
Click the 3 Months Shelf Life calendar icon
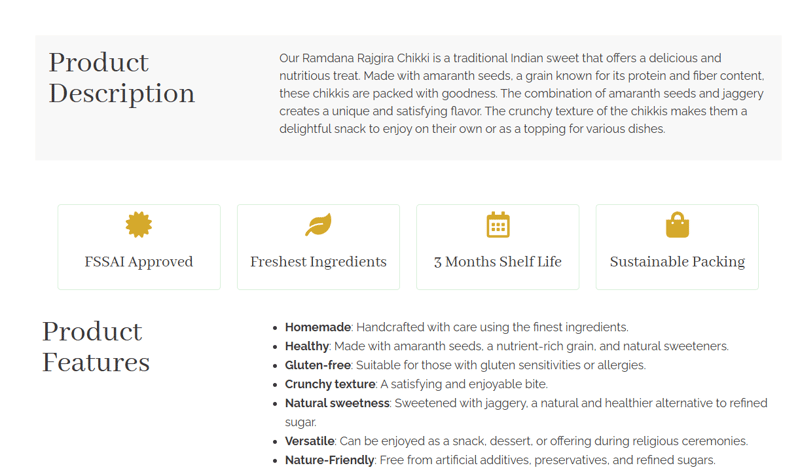click(x=498, y=225)
